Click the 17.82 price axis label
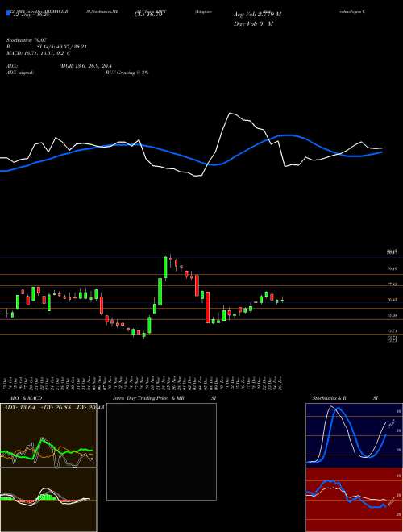The width and height of the screenshot is (403, 532). 393,285
